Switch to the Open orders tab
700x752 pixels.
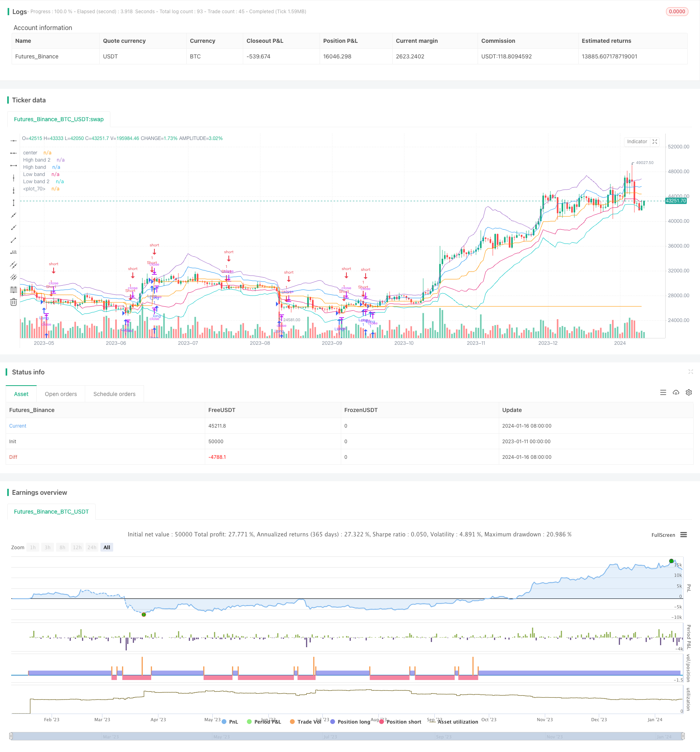[x=61, y=394]
